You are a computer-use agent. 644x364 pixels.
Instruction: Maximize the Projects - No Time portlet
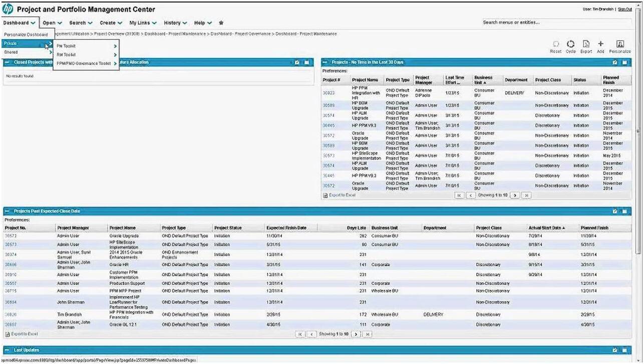625,62
